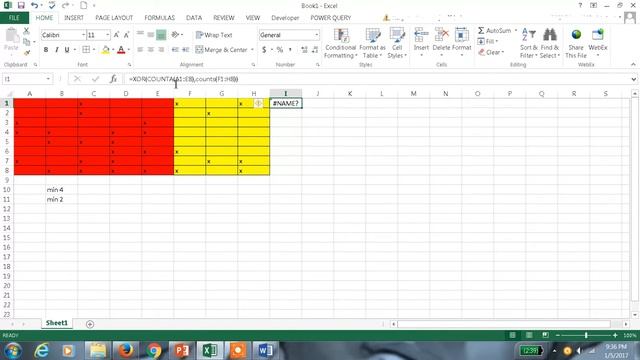Expand the AutoSum dropdown arrow

pyautogui.click(x=516, y=31)
